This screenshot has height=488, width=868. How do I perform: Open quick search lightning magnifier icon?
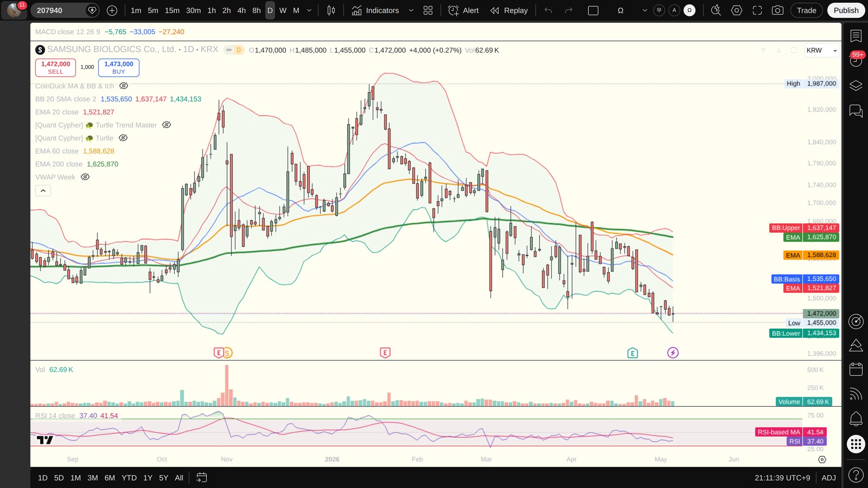click(x=716, y=10)
